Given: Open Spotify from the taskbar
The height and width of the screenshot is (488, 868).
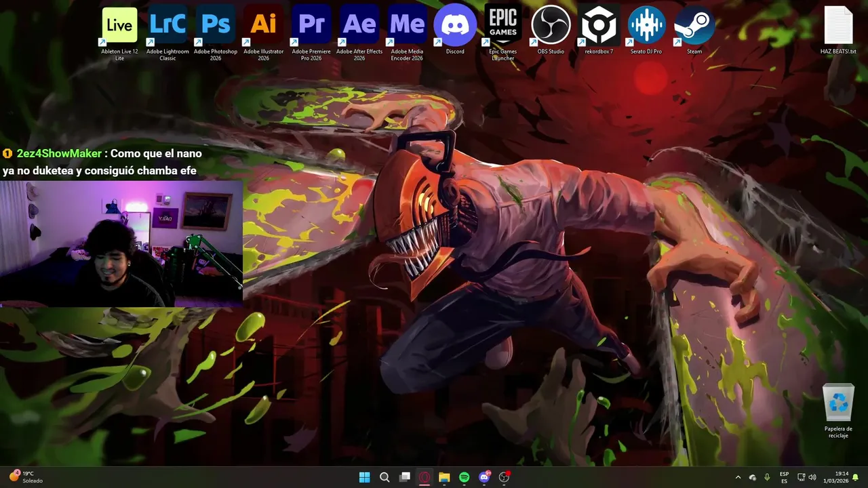Looking at the screenshot, I should (464, 477).
